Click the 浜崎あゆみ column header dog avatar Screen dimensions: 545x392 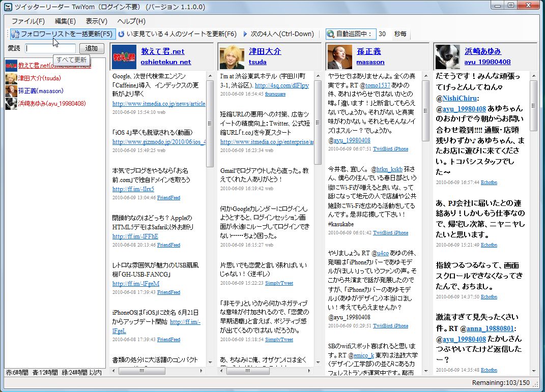(448, 57)
